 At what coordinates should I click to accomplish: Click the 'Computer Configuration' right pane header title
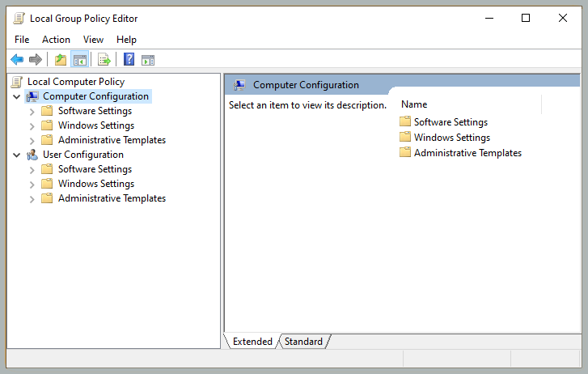click(x=306, y=85)
